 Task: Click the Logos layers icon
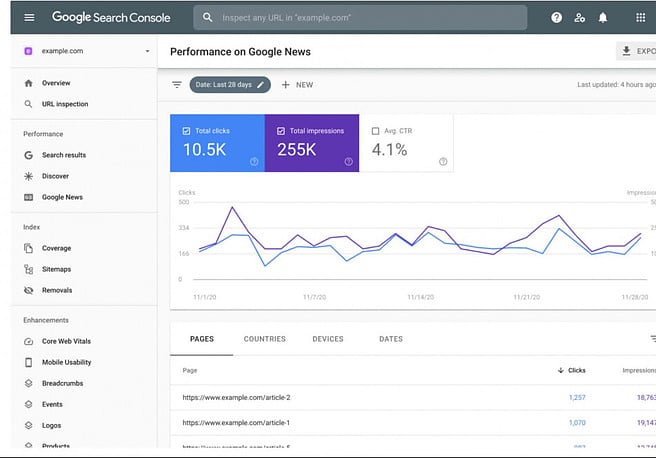[x=28, y=425]
